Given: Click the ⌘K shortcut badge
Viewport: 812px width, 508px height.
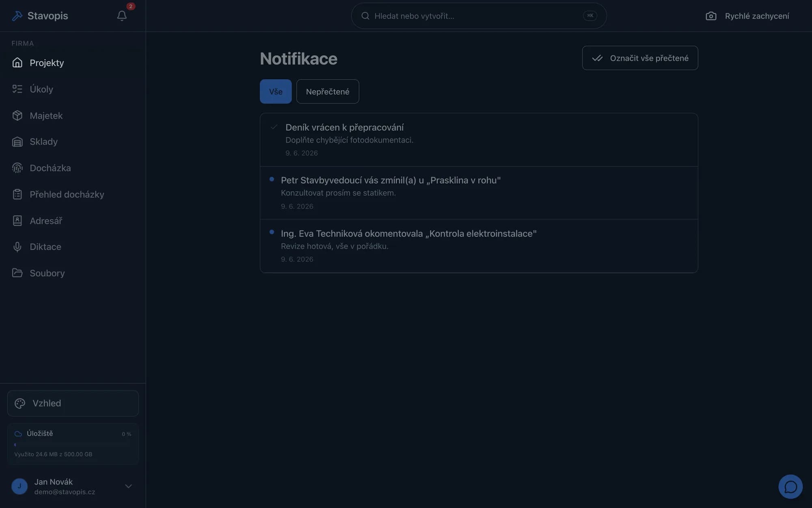Looking at the screenshot, I should click(x=590, y=15).
